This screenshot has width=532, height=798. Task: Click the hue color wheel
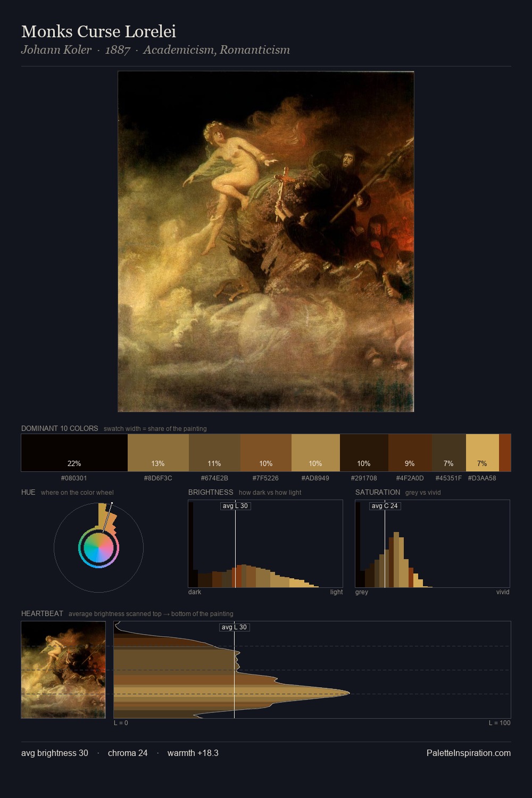(x=98, y=547)
